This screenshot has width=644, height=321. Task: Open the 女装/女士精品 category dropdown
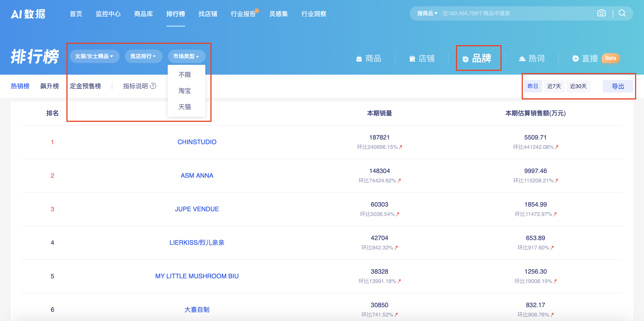[x=94, y=56]
